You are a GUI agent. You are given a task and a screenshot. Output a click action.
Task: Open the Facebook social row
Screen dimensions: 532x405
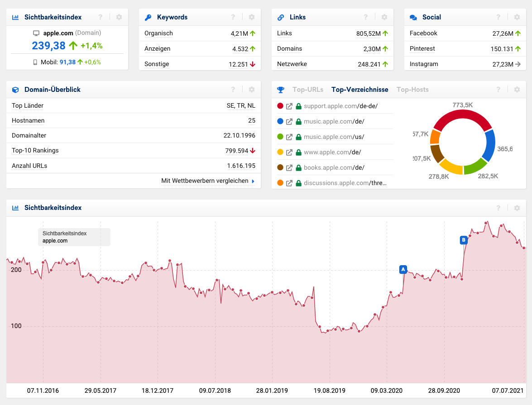[465, 33]
